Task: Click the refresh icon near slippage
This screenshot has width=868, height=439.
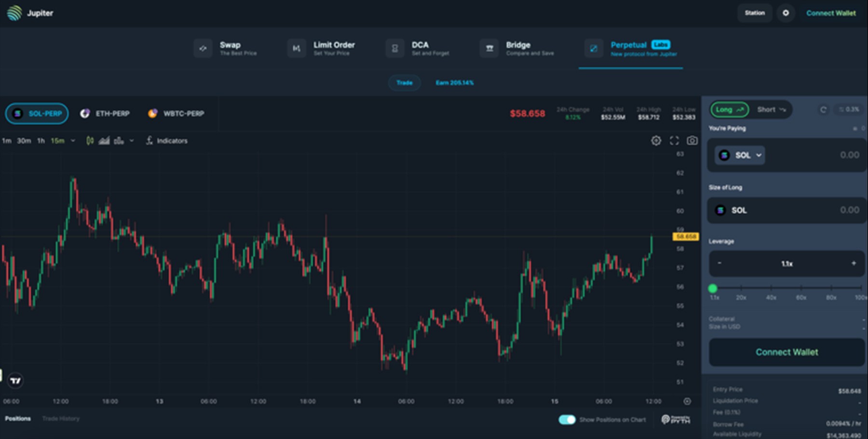Action: [x=823, y=110]
